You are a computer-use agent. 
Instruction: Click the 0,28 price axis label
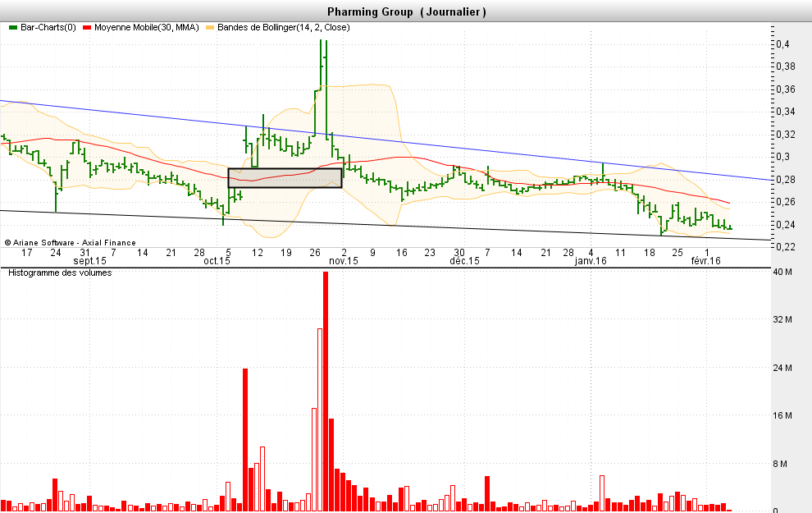click(x=786, y=179)
